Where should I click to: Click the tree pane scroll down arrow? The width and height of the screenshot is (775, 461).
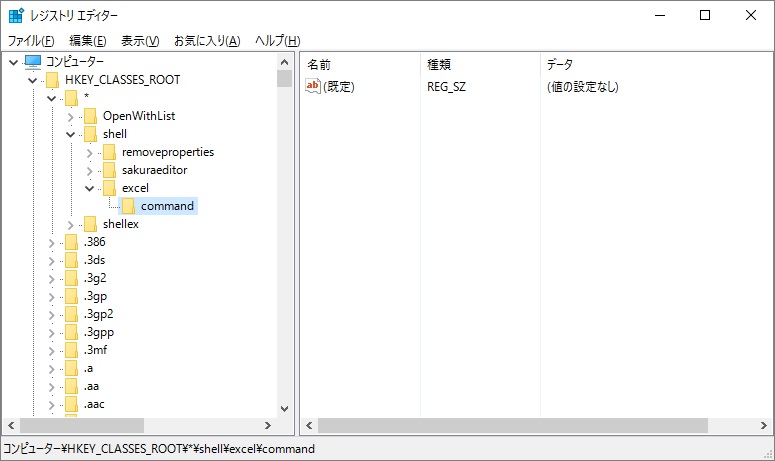[x=284, y=409]
